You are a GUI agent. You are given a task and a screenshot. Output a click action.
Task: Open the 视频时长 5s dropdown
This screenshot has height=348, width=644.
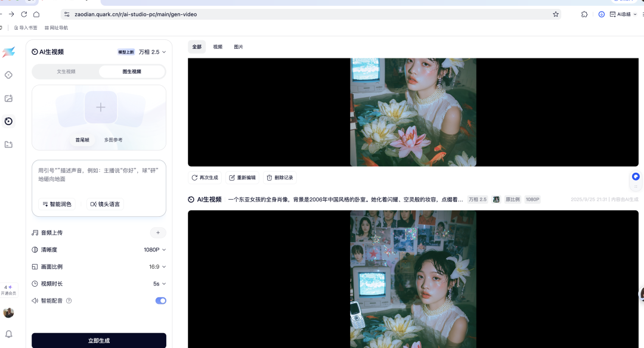coord(159,284)
